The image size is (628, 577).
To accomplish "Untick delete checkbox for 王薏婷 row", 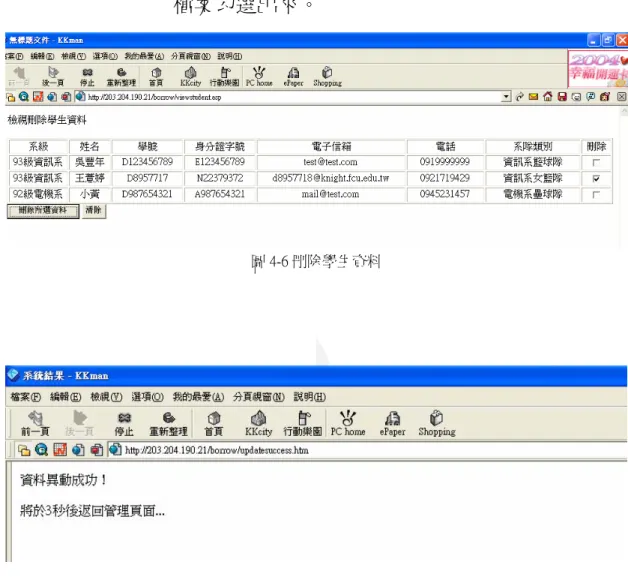I will tap(596, 178).
